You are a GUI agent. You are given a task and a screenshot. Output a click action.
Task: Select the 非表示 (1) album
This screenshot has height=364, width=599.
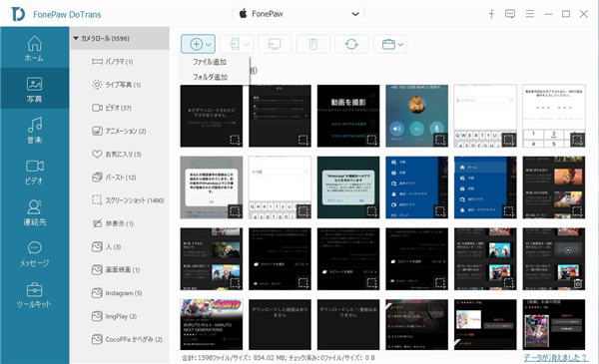pos(120,223)
